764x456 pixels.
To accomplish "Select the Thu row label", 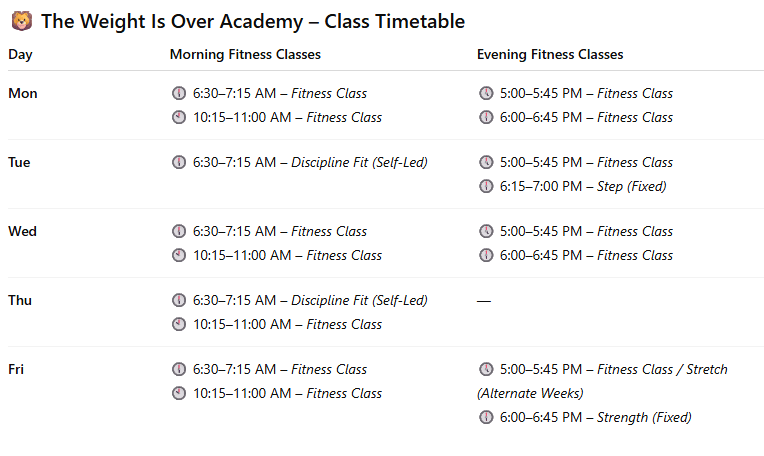I will (20, 300).
